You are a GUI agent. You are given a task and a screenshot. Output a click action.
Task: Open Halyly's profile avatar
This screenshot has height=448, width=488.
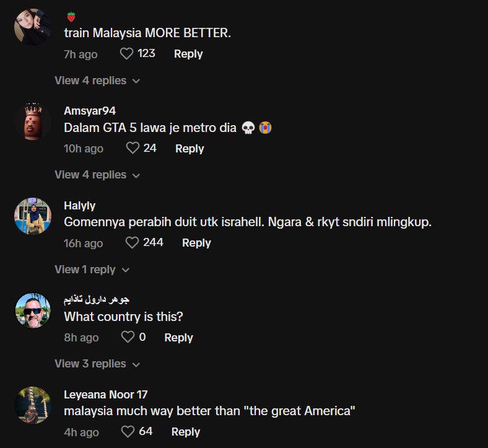(x=32, y=216)
